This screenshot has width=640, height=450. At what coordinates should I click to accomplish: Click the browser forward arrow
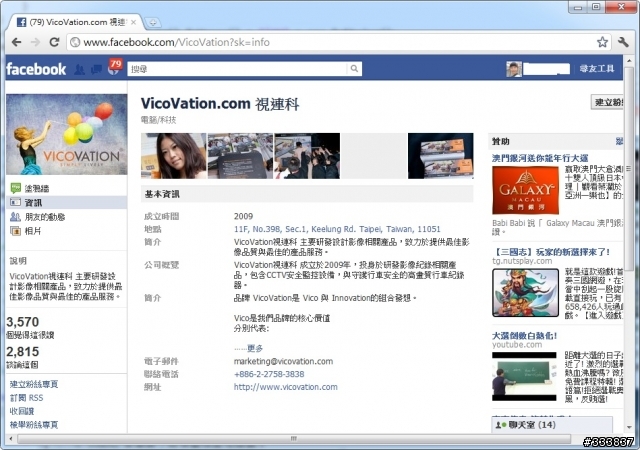[36, 42]
